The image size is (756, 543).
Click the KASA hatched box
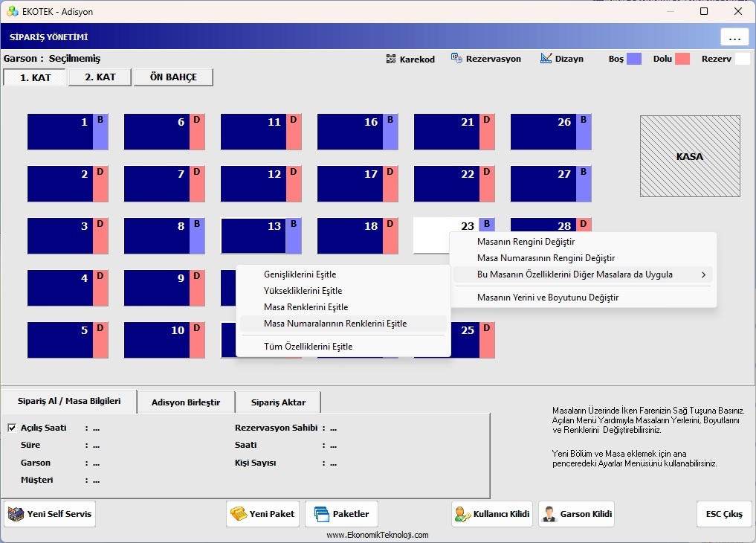pyautogui.click(x=690, y=156)
